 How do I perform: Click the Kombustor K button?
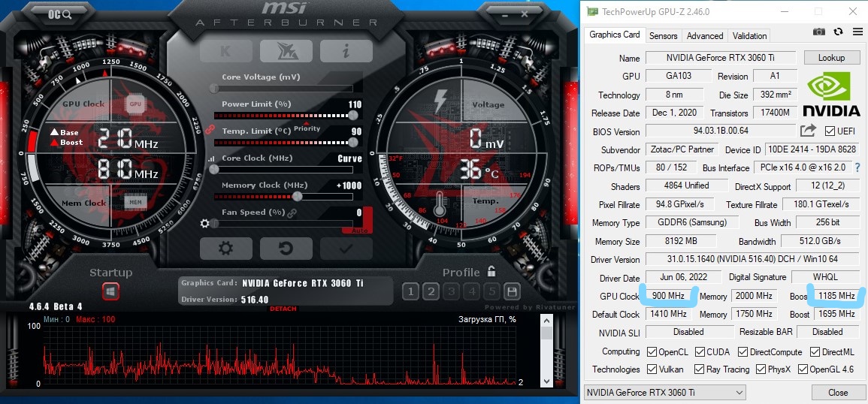click(226, 52)
